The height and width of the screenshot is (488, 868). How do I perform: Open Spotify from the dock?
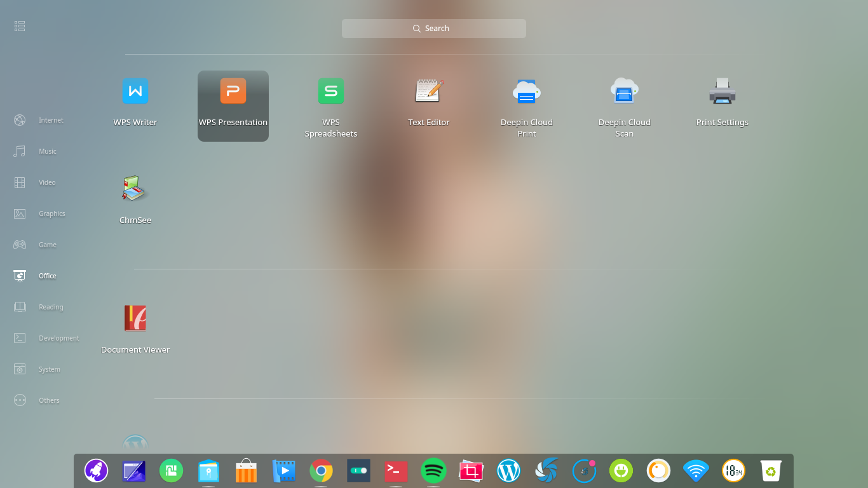pyautogui.click(x=433, y=471)
